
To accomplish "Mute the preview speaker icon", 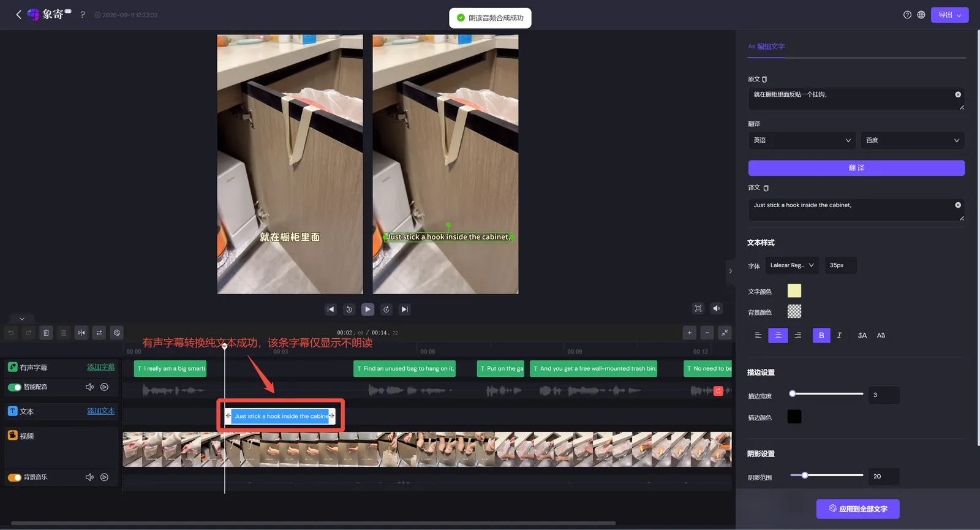I will pos(717,308).
